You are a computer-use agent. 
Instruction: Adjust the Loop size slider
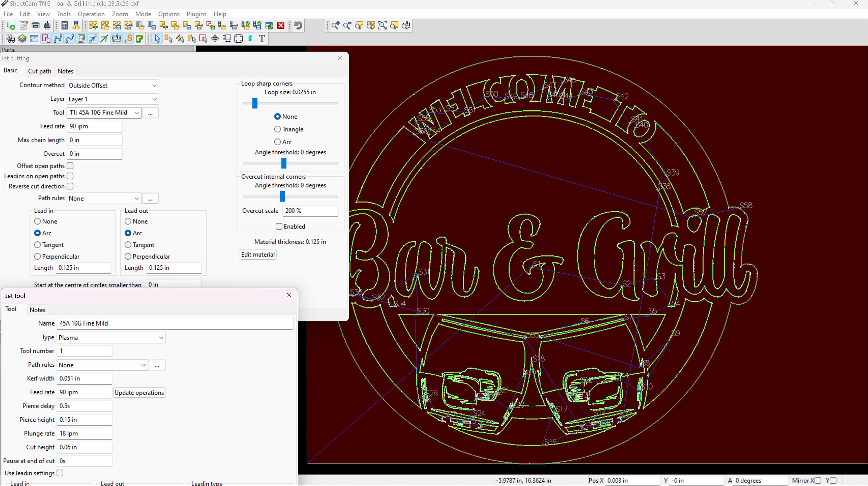[254, 103]
